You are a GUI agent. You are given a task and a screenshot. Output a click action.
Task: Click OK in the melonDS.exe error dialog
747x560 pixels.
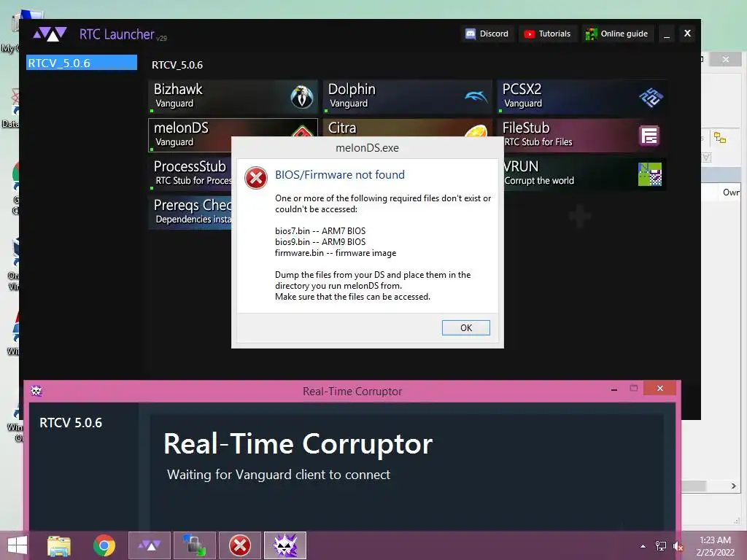click(x=465, y=327)
